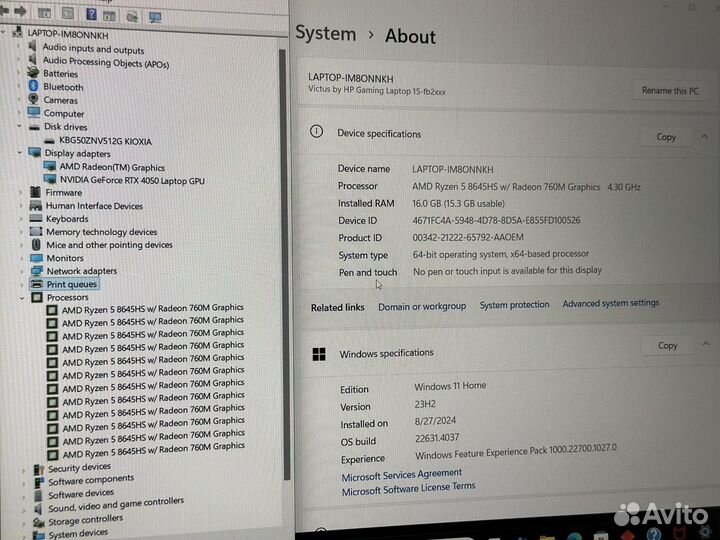Select the Batteries category icon

(33, 72)
